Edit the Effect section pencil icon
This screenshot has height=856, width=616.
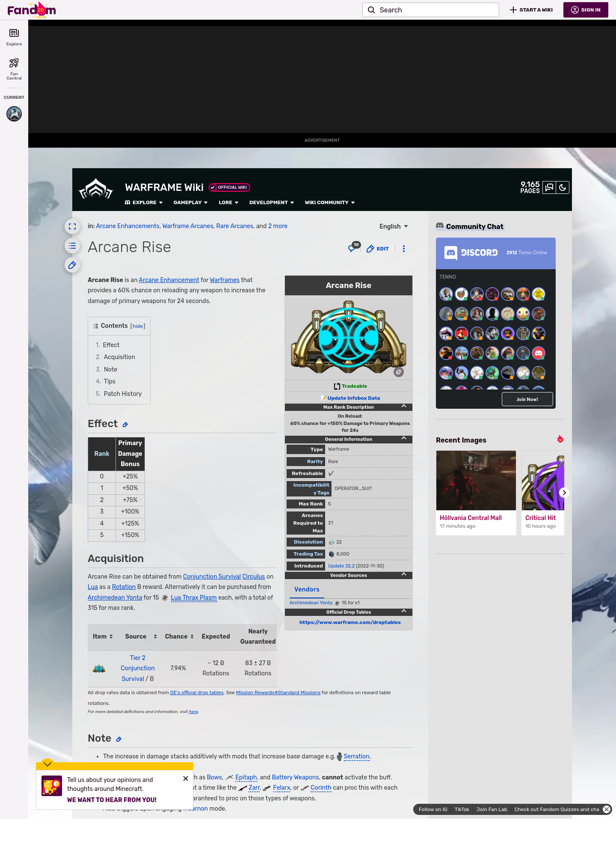(x=125, y=425)
